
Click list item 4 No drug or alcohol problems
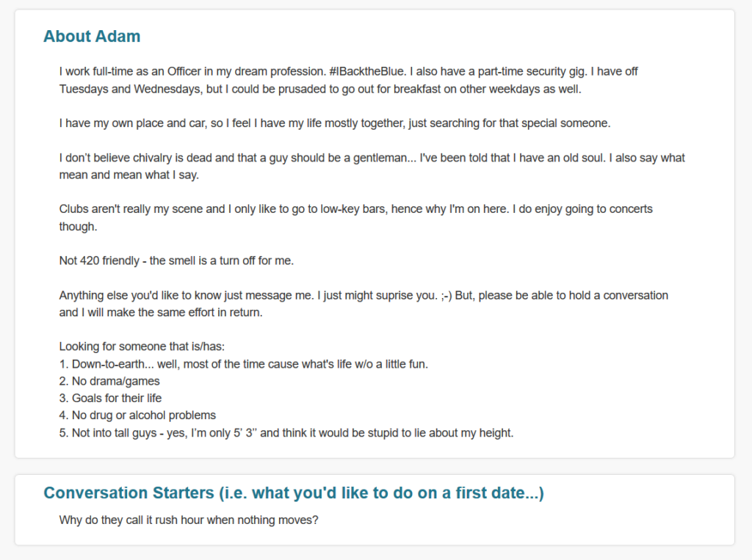pyautogui.click(x=137, y=415)
